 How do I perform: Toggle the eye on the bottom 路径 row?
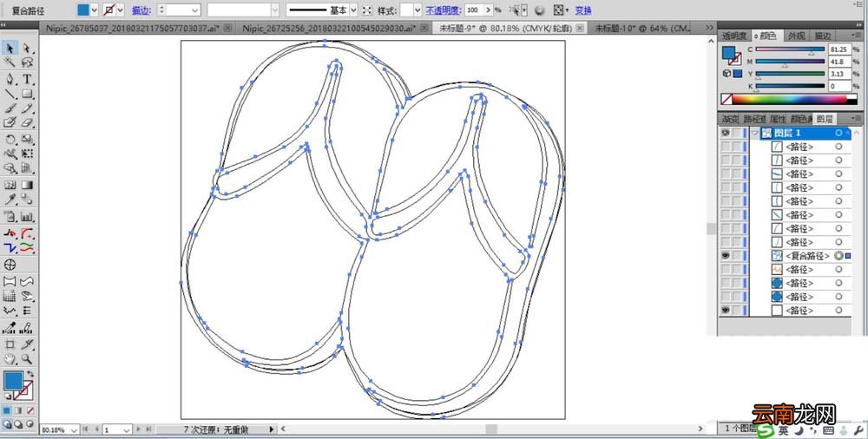[x=725, y=311]
